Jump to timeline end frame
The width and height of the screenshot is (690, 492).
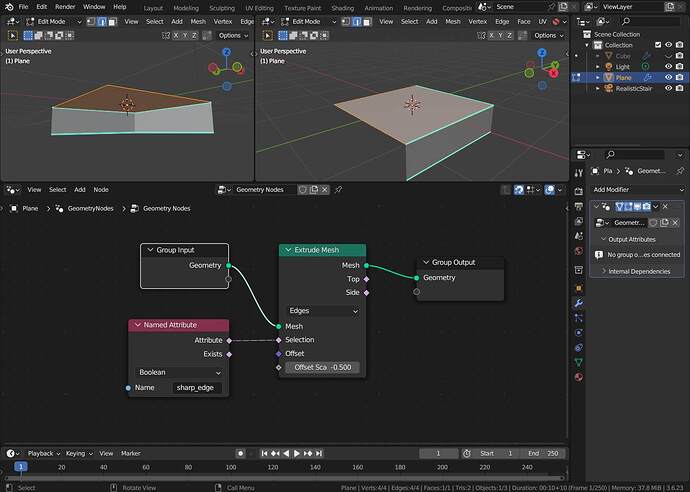(319, 453)
